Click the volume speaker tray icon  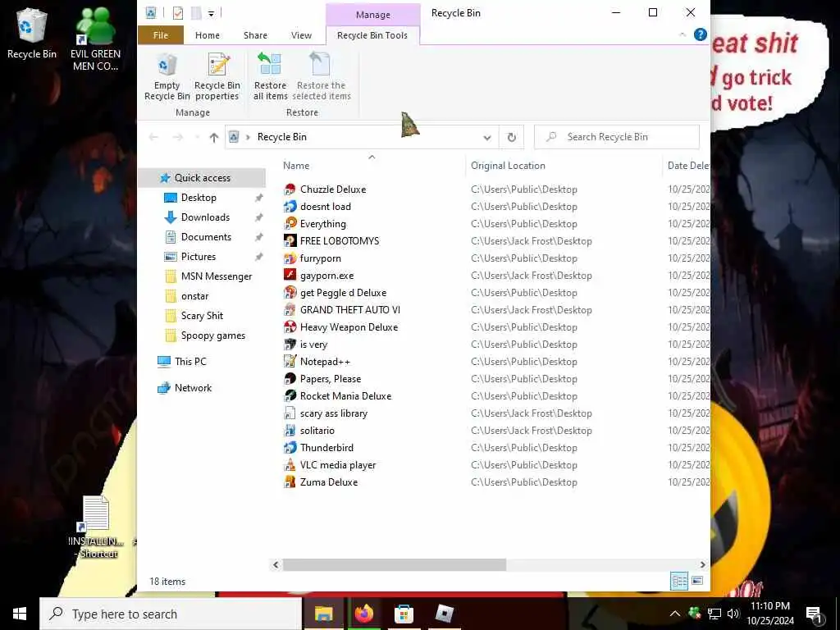click(733, 614)
